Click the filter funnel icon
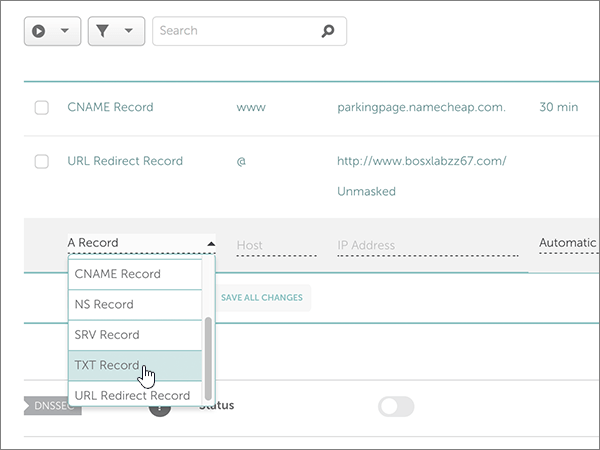The height and width of the screenshot is (450, 600). tap(104, 31)
